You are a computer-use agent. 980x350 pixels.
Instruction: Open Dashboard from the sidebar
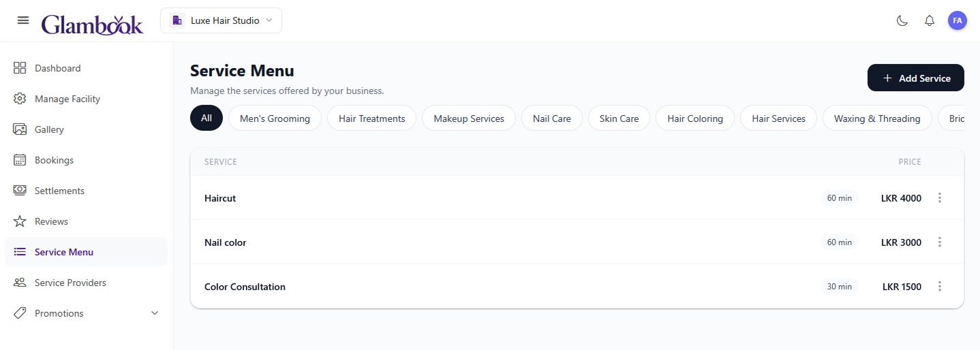click(x=57, y=68)
